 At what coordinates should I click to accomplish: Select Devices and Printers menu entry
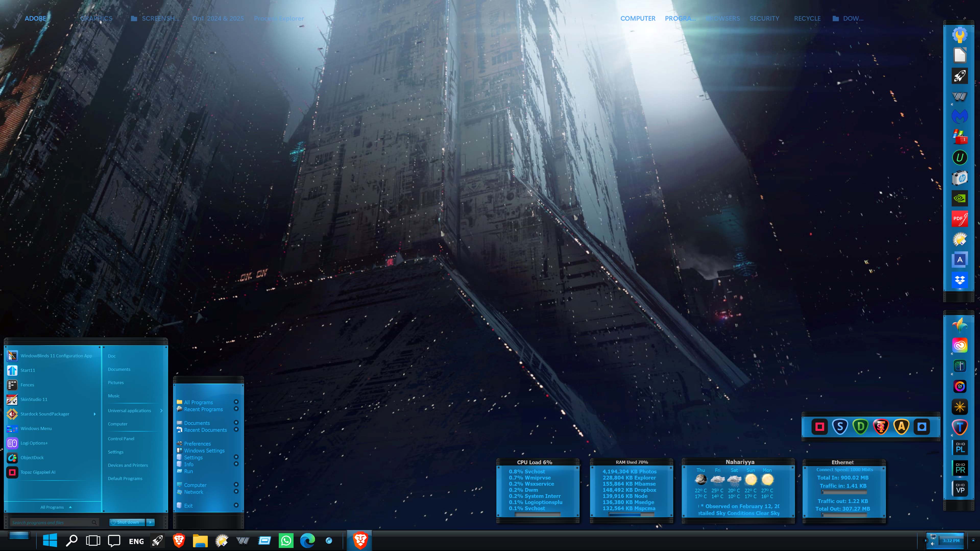click(128, 465)
